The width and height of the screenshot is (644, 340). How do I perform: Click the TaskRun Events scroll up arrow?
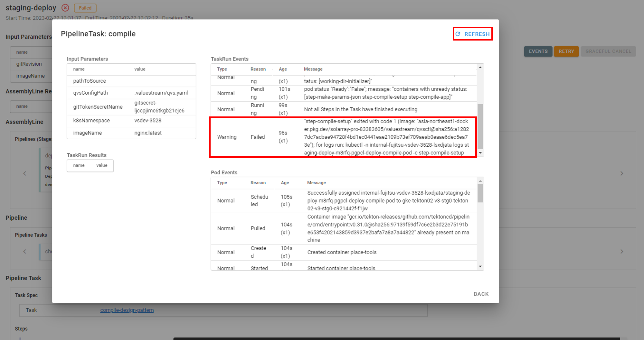(x=480, y=68)
